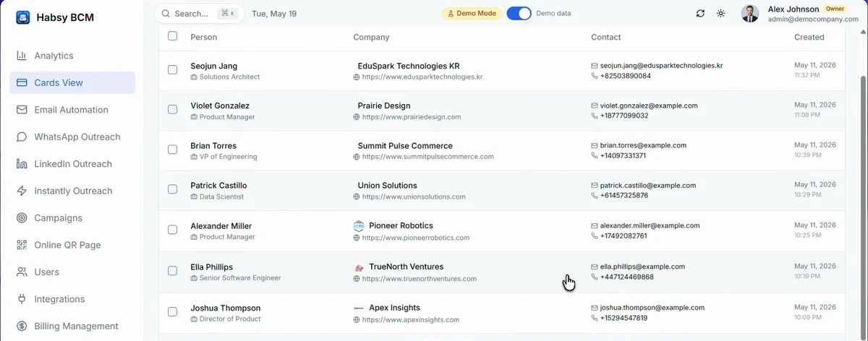This screenshot has height=341, width=868.
Task: Select the Seojun Jang row checkbox
Action: 172,70
